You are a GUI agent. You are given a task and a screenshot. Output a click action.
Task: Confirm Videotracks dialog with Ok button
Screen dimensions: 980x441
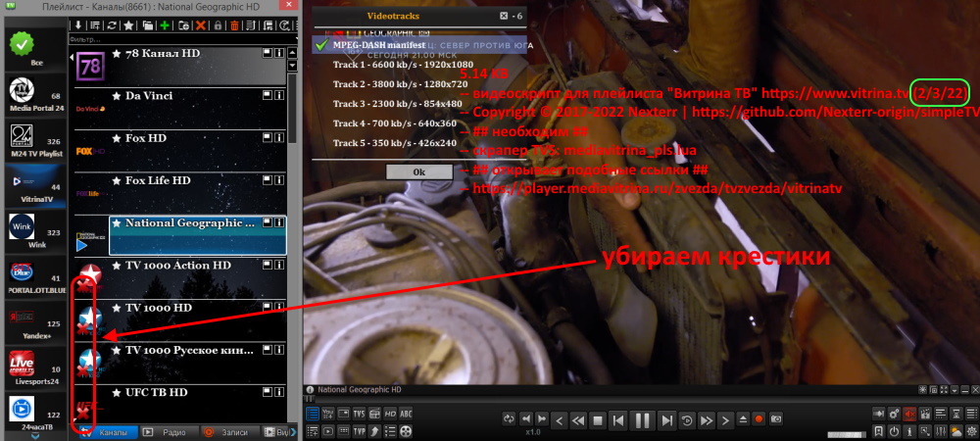(418, 171)
